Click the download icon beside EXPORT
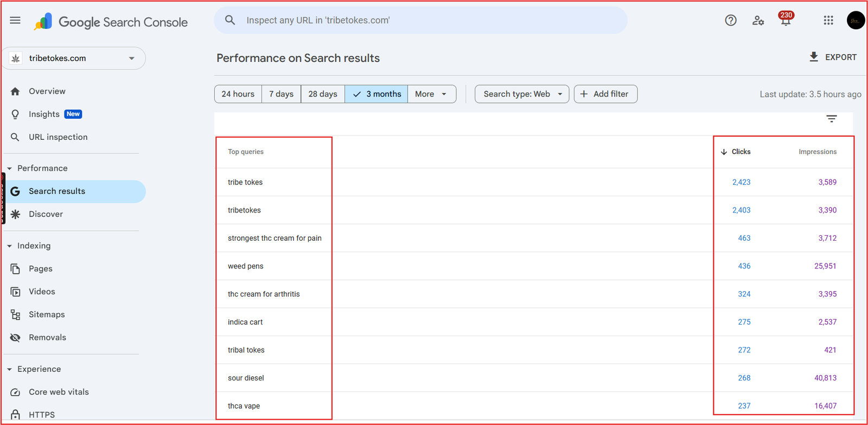This screenshot has height=425, width=868. pos(814,57)
